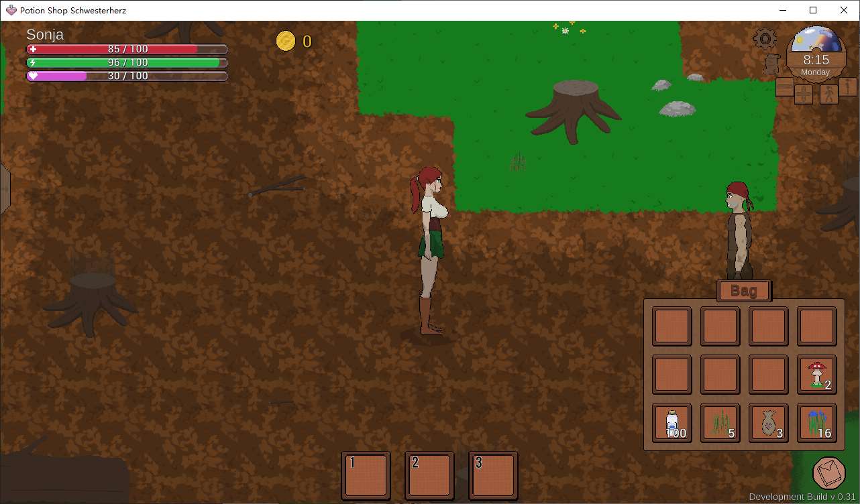This screenshot has width=860, height=504.
Task: Select the water bottle item in bag
Action: click(672, 423)
